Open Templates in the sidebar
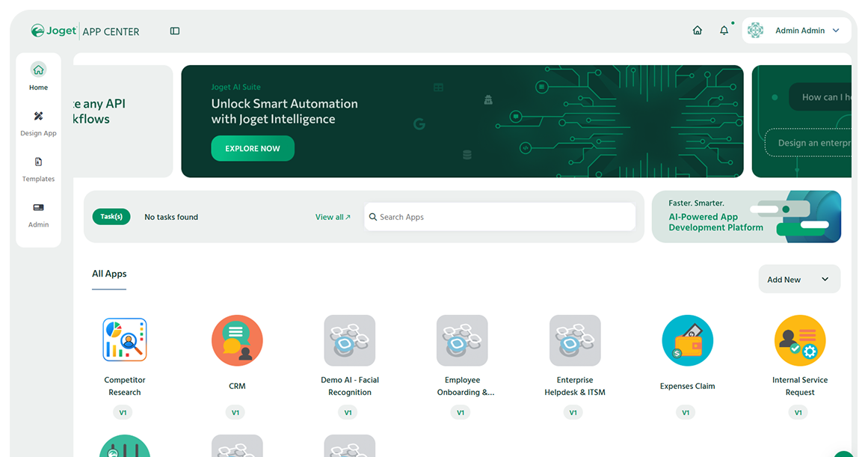868x457 pixels. pos(39,169)
